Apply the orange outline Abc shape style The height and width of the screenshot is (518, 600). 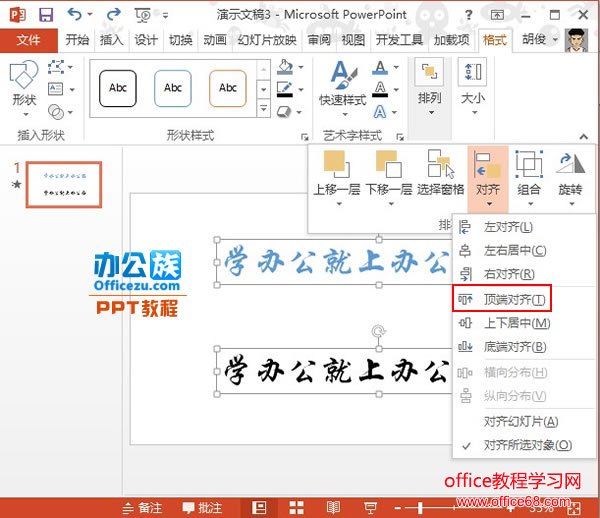(x=228, y=88)
